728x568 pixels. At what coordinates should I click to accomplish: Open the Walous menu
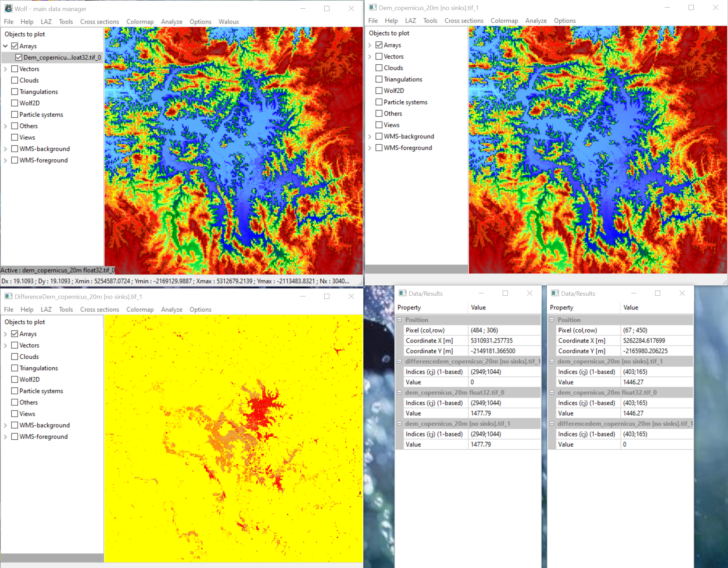tap(228, 21)
